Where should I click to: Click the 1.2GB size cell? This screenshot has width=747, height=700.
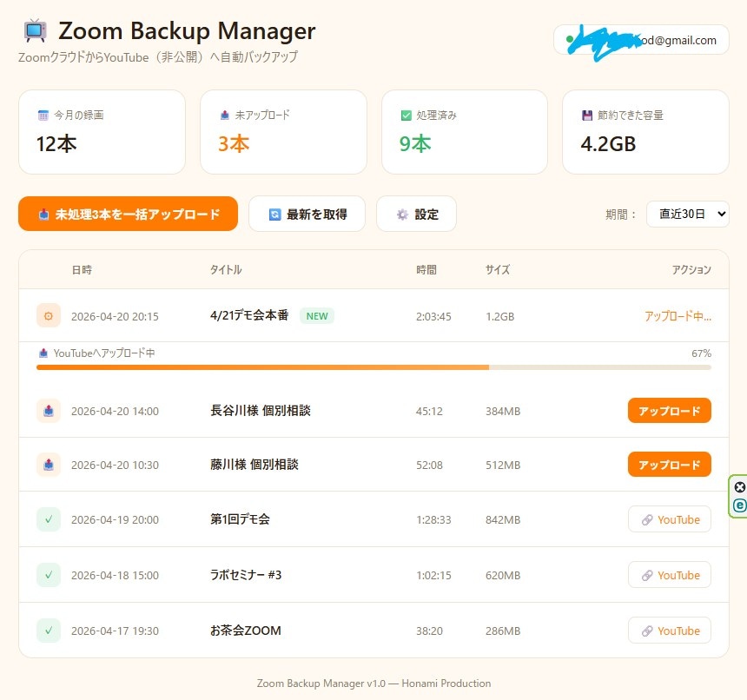coord(499,317)
